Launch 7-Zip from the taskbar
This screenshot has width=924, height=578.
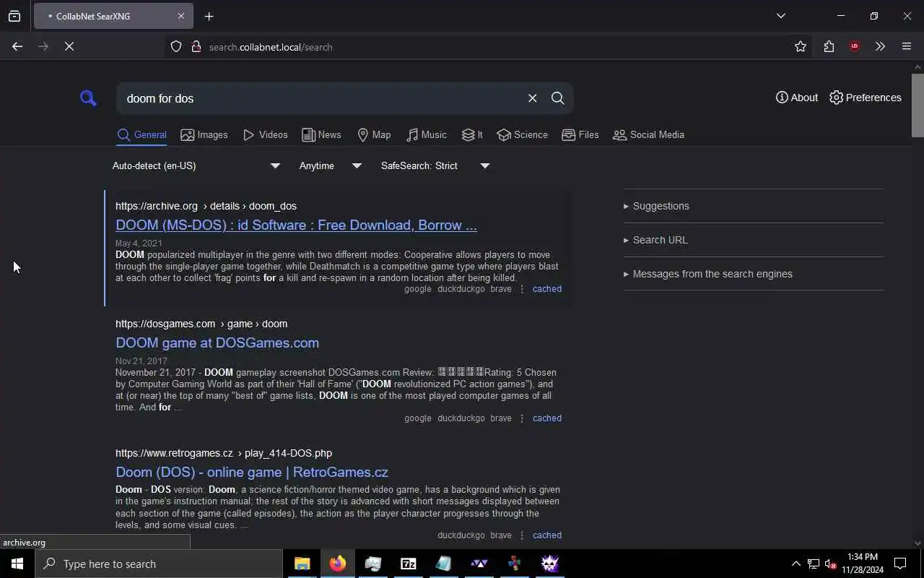click(x=409, y=564)
